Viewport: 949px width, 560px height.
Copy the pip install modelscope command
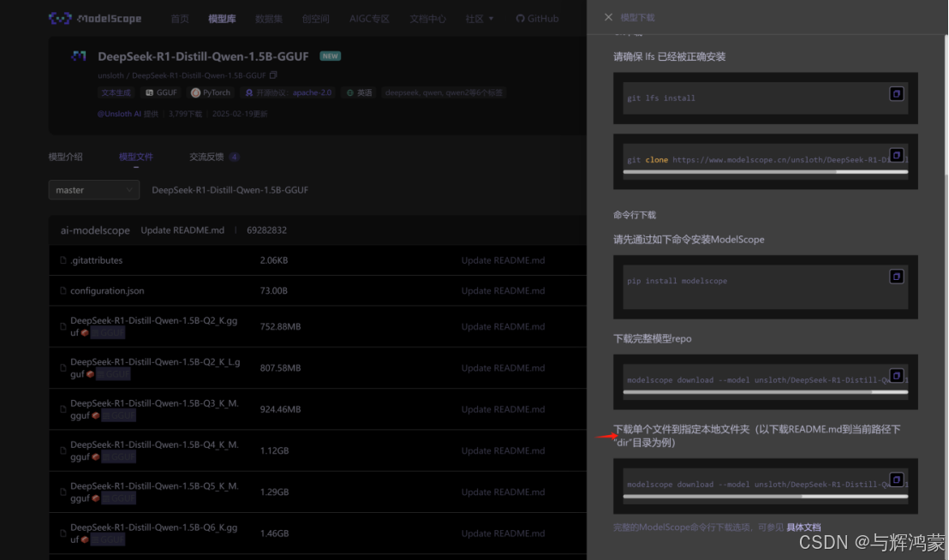897,277
